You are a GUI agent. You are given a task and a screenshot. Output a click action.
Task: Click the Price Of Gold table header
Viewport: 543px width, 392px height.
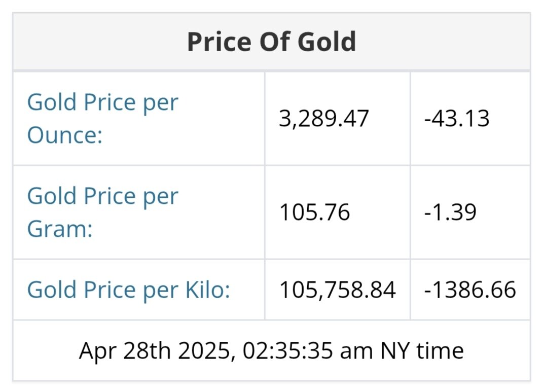pos(271,42)
